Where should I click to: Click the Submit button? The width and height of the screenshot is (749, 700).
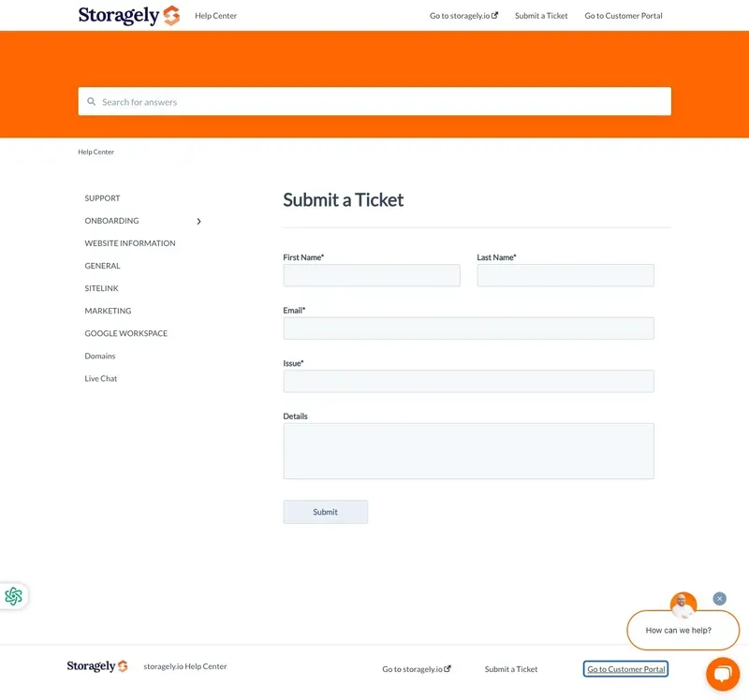[x=325, y=512]
